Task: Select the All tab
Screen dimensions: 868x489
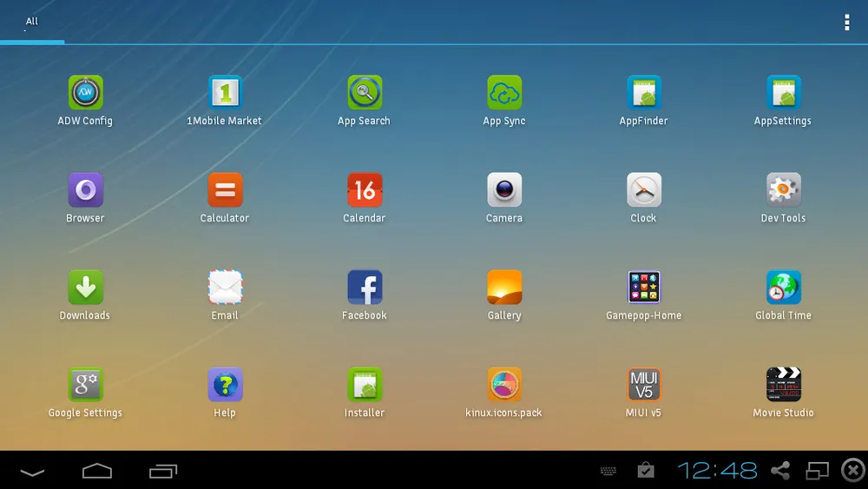Action: (32, 22)
